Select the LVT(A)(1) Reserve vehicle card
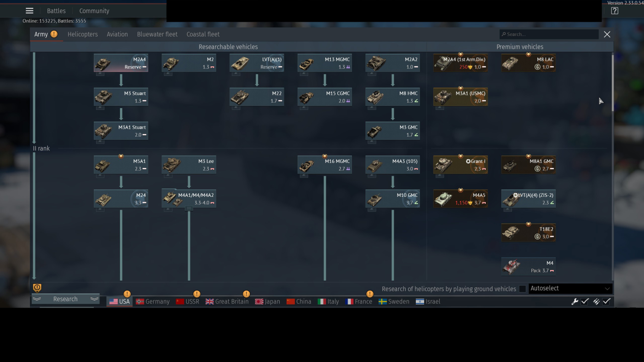This screenshot has height=362, width=644. [x=257, y=63]
